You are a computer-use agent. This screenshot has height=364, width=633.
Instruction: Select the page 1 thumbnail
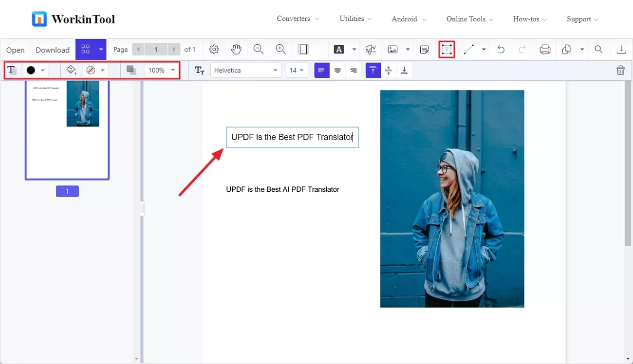point(67,130)
